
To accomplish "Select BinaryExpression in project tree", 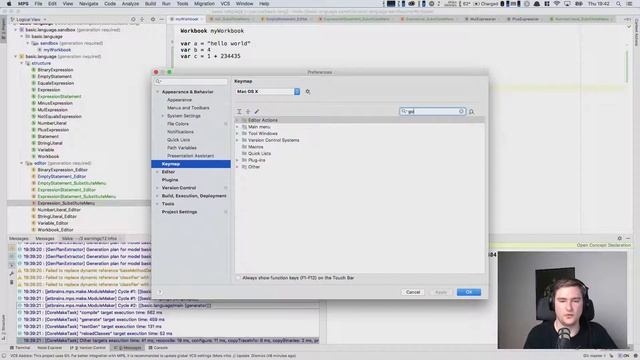I will pyautogui.click(x=55, y=70).
